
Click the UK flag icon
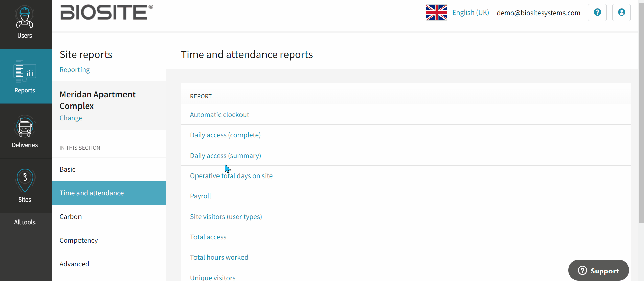(436, 13)
